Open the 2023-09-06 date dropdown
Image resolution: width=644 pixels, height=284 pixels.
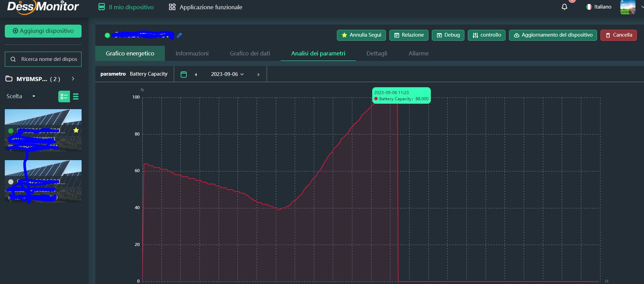pyautogui.click(x=227, y=74)
